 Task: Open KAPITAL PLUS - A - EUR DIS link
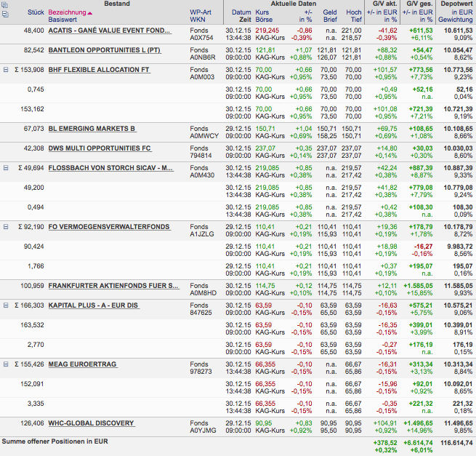pyautogui.click(x=93, y=305)
